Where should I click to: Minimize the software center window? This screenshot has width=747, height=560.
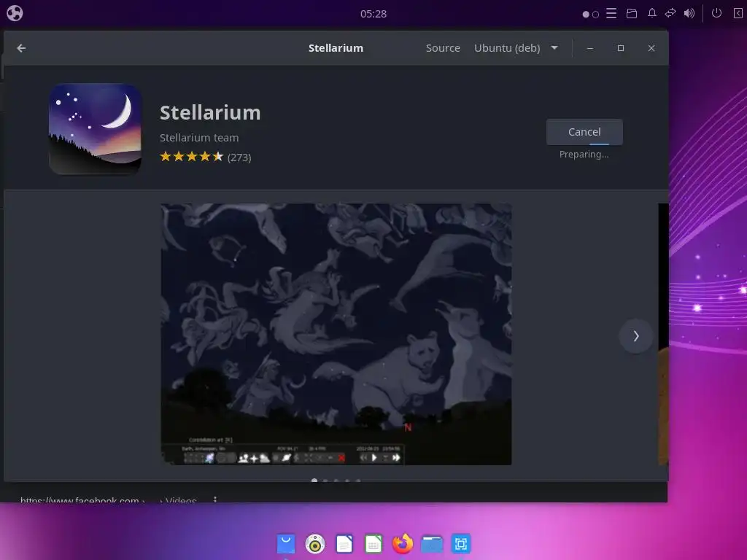[589, 48]
